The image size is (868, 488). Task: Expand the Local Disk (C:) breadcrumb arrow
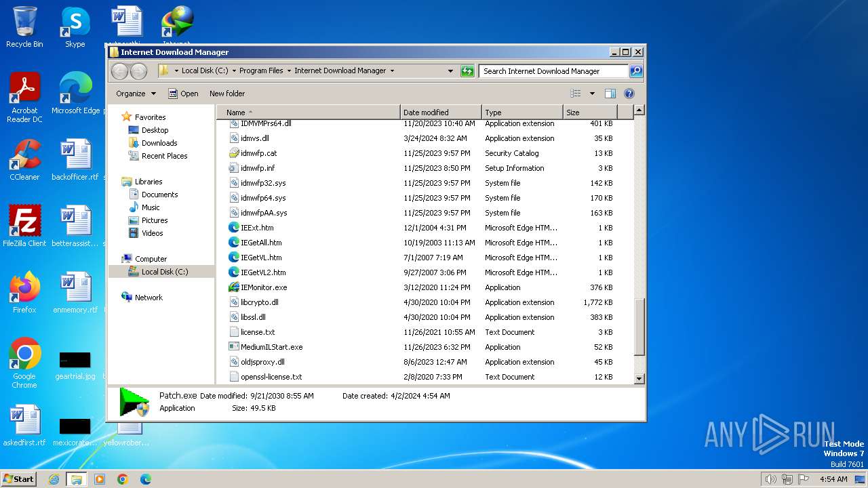(x=234, y=70)
